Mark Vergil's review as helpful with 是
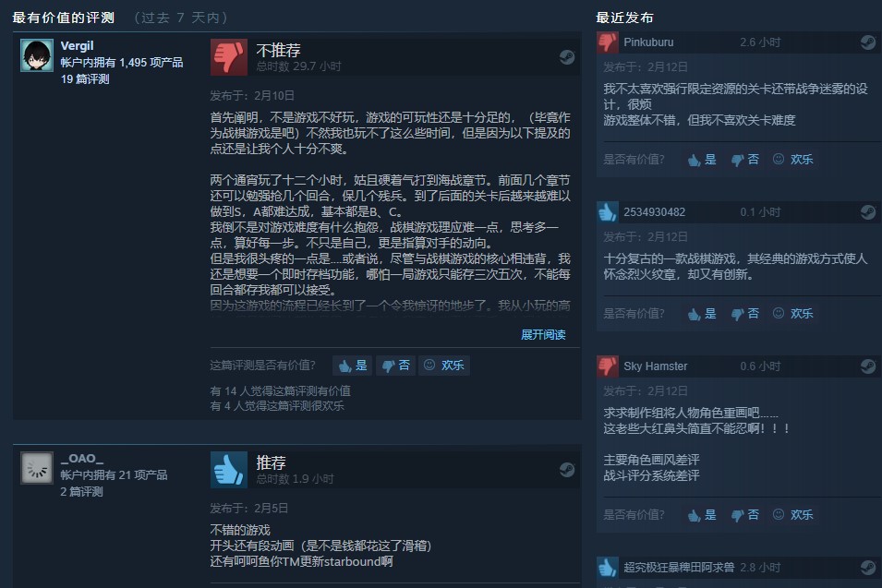Image resolution: width=882 pixels, height=588 pixels. pyautogui.click(x=353, y=366)
